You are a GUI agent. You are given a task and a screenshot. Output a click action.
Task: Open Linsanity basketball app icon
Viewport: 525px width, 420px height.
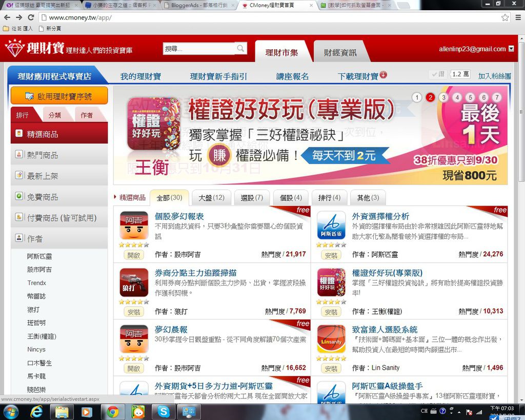tap(331, 338)
